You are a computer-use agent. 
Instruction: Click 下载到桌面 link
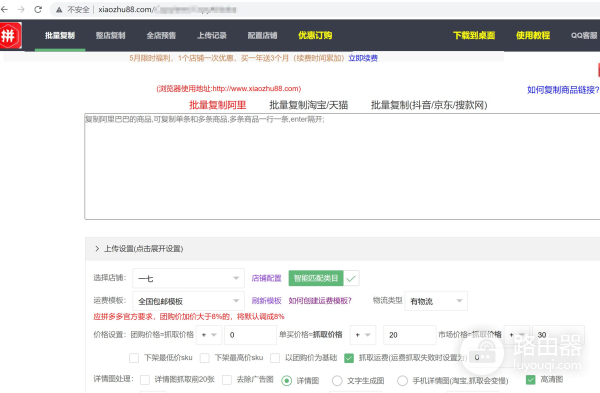tap(474, 36)
